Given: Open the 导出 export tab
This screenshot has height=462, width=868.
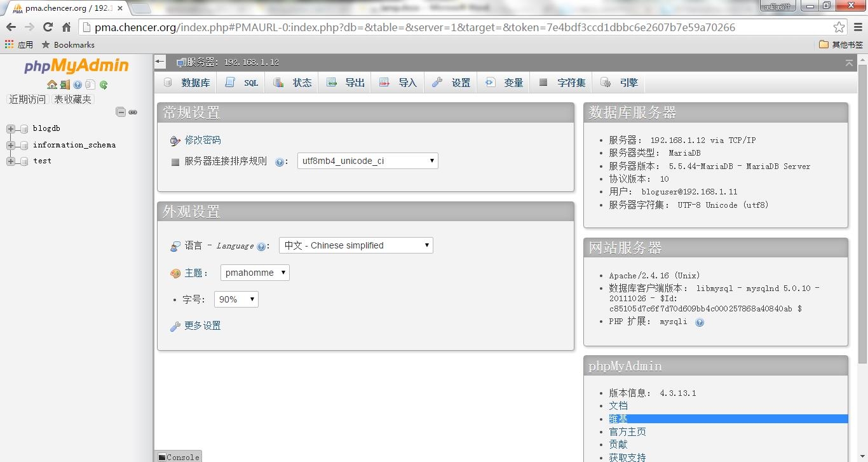Looking at the screenshot, I should [347, 83].
